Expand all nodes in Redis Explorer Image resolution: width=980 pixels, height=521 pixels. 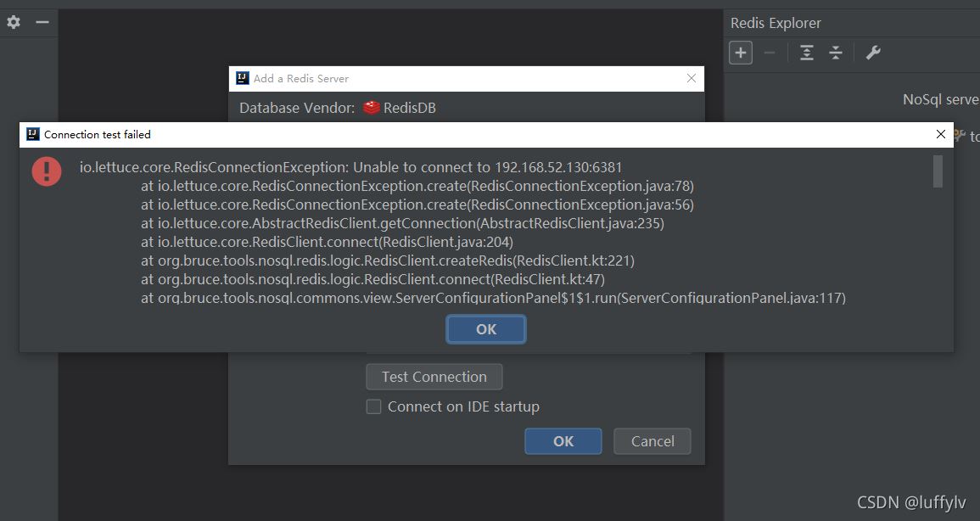[x=806, y=53]
